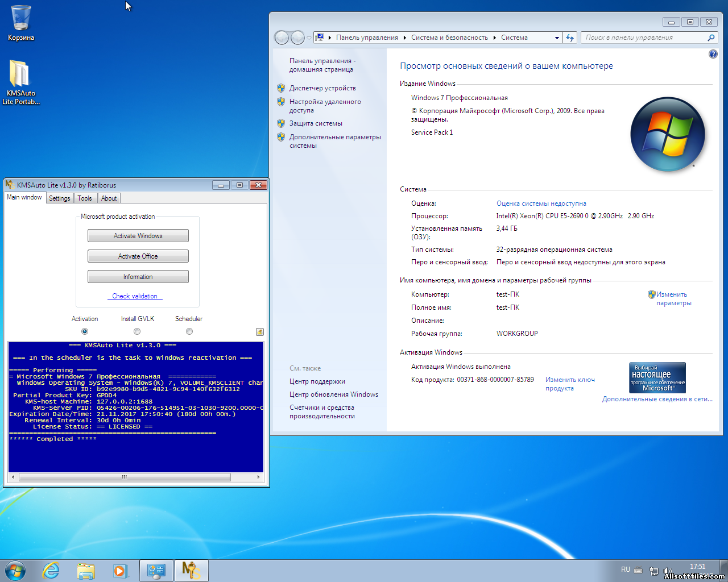This screenshot has width=728, height=582.
Task: Click the search magnifier in Control Panel
Action: coord(711,38)
